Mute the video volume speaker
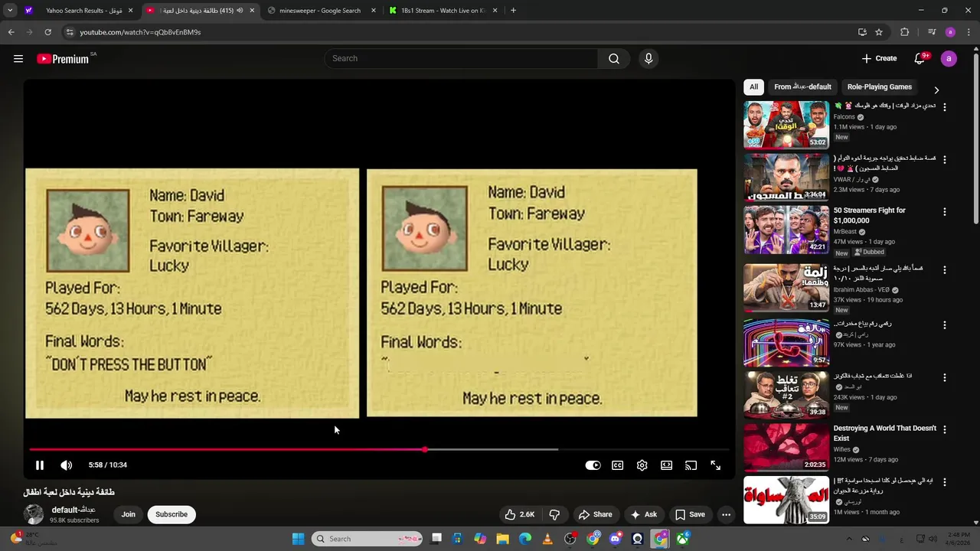The image size is (980, 551). pos(67,465)
